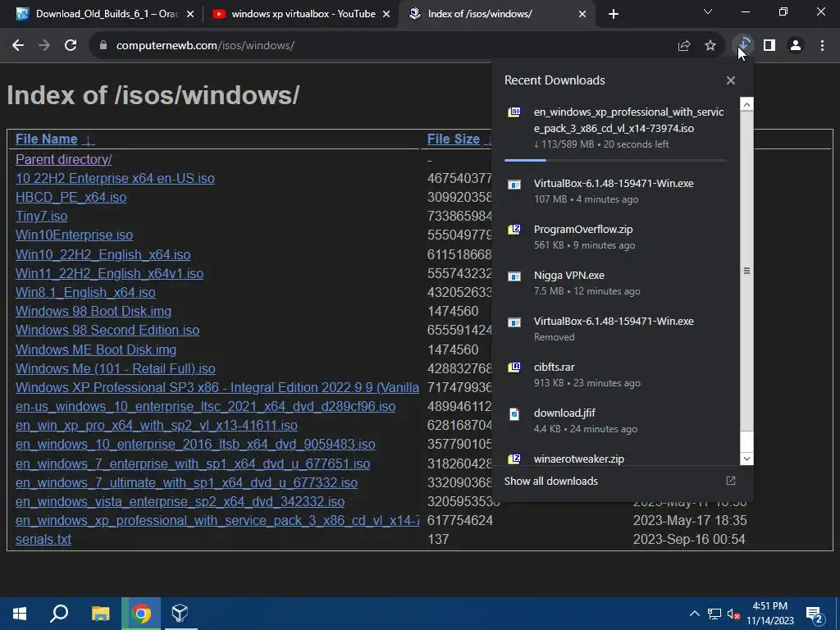This screenshot has height=630, width=840.
Task: Click the downloads list scrollbar thumb
Action: point(746,271)
